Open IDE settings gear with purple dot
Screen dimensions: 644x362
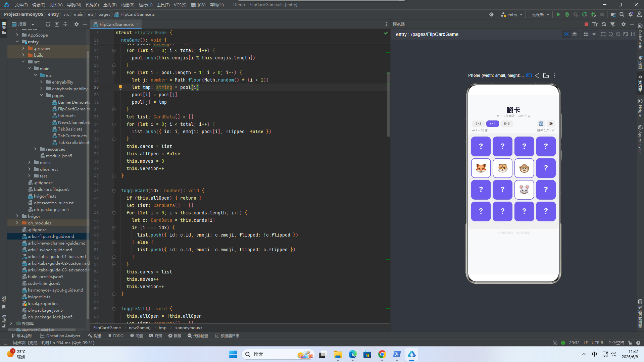(631, 15)
